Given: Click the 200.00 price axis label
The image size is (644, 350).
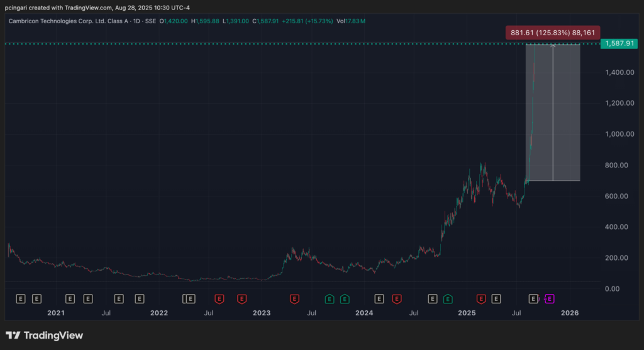Looking at the screenshot, I should tap(616, 258).
